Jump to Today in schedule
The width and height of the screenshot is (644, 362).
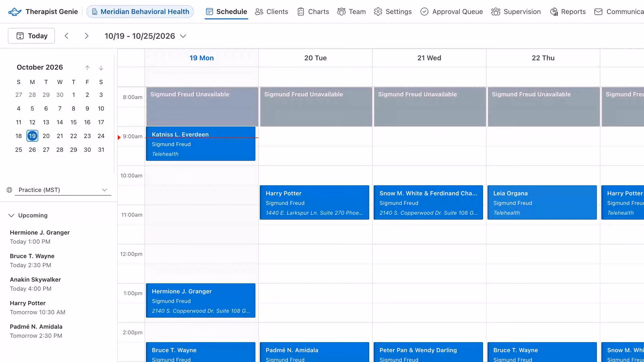pyautogui.click(x=32, y=36)
